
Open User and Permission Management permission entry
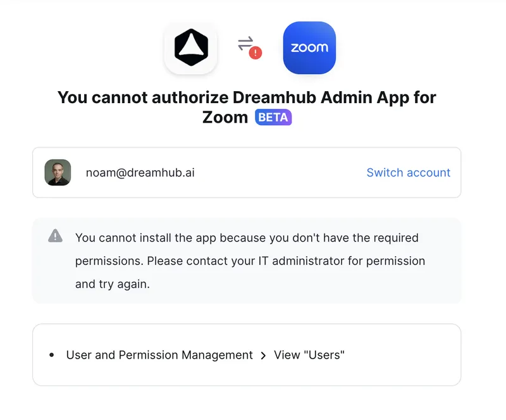pos(159,355)
